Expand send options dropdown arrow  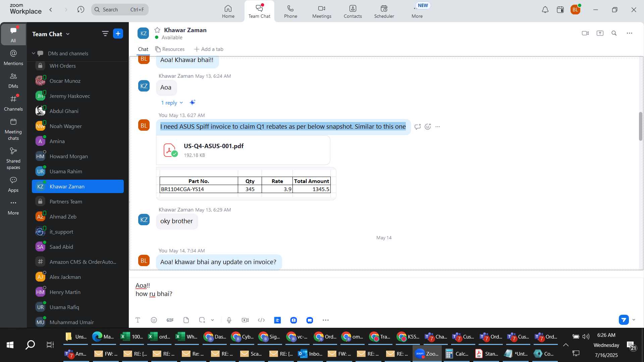pyautogui.click(x=634, y=320)
